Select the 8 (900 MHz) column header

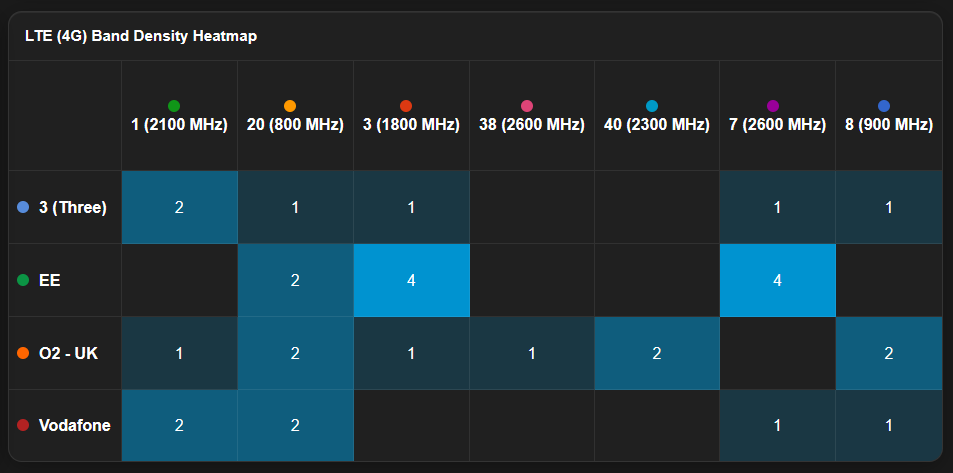[x=889, y=116]
